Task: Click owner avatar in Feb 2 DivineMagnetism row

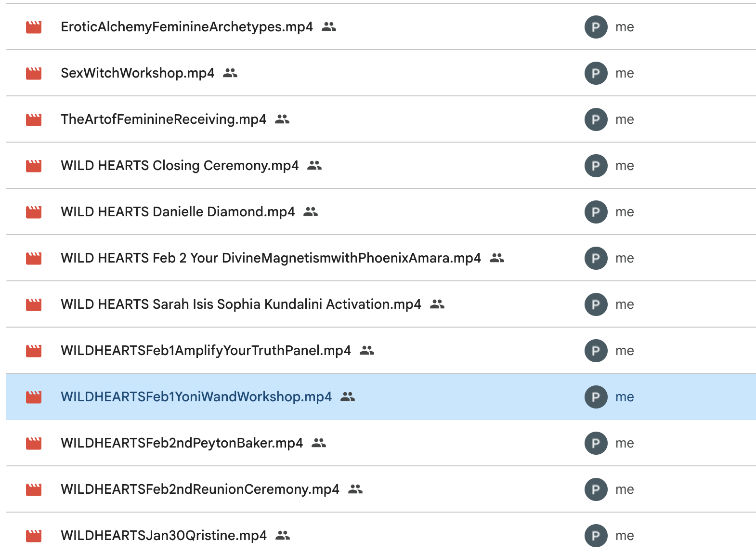Action: pyautogui.click(x=596, y=258)
